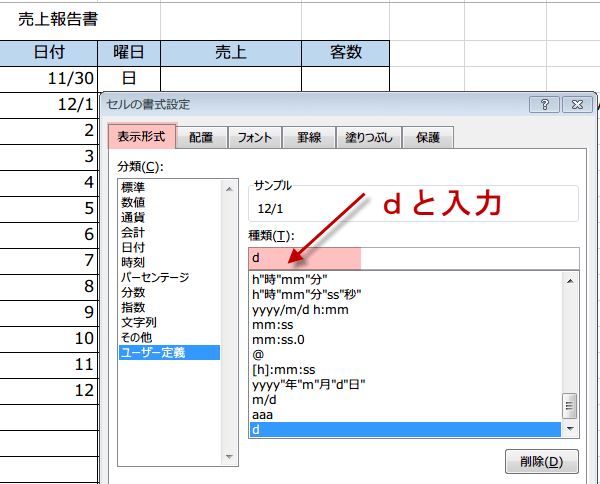Viewport: 600px width, 484px height.
Task: Pick the @ text format
Action: 405,355
